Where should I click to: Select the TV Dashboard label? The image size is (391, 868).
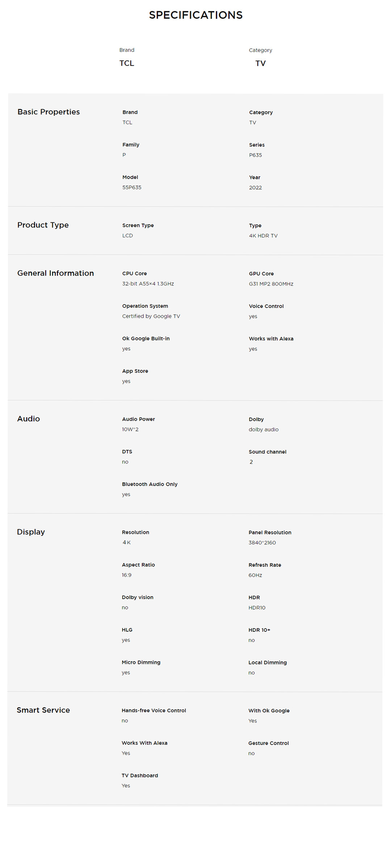139,776
